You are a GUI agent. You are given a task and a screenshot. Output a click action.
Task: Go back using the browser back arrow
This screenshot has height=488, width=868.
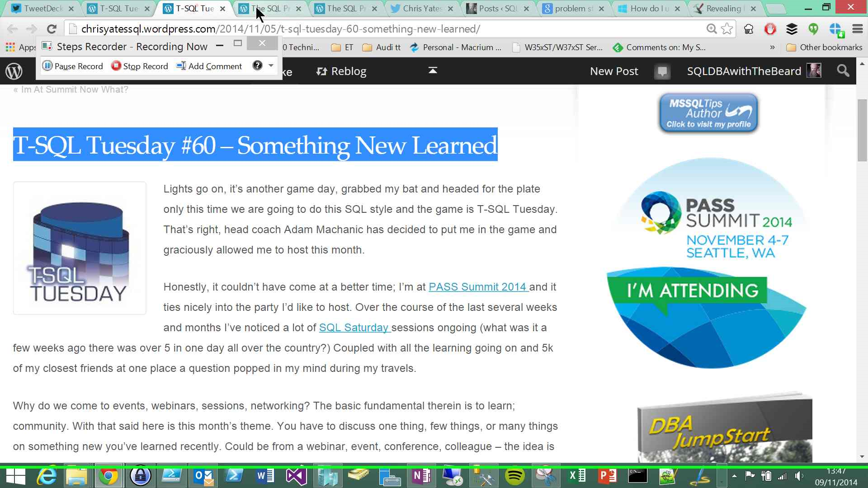(13, 29)
